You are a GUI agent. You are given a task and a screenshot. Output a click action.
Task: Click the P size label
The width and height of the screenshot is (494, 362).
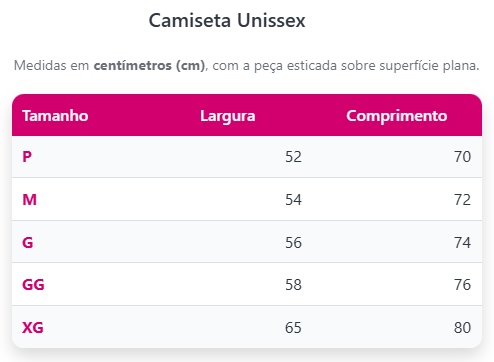tap(27, 157)
